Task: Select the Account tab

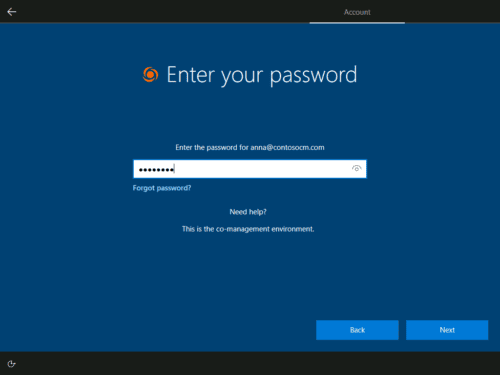Action: click(357, 12)
